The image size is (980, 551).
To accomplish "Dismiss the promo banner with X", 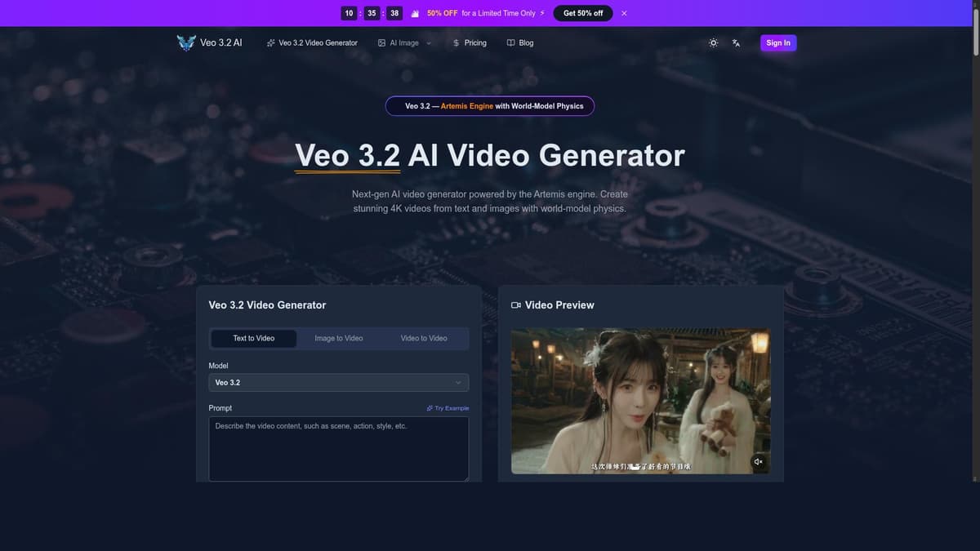I will (x=624, y=12).
